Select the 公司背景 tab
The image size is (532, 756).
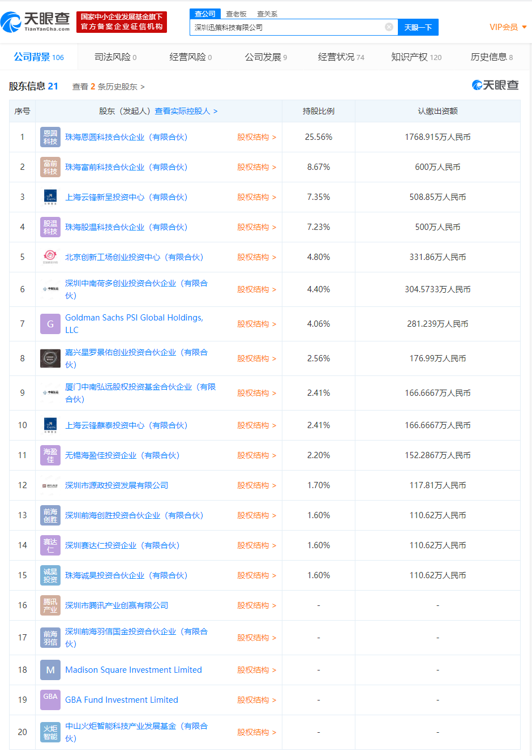38,57
